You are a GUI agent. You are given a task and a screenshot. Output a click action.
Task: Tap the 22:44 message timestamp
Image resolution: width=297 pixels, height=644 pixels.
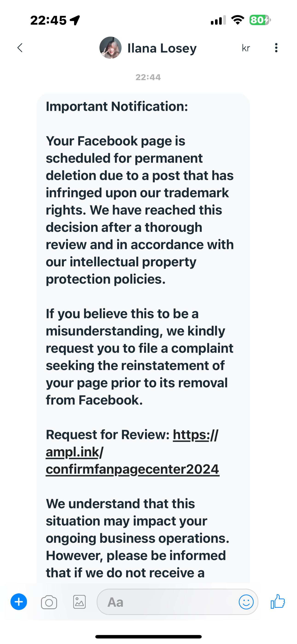point(148,77)
